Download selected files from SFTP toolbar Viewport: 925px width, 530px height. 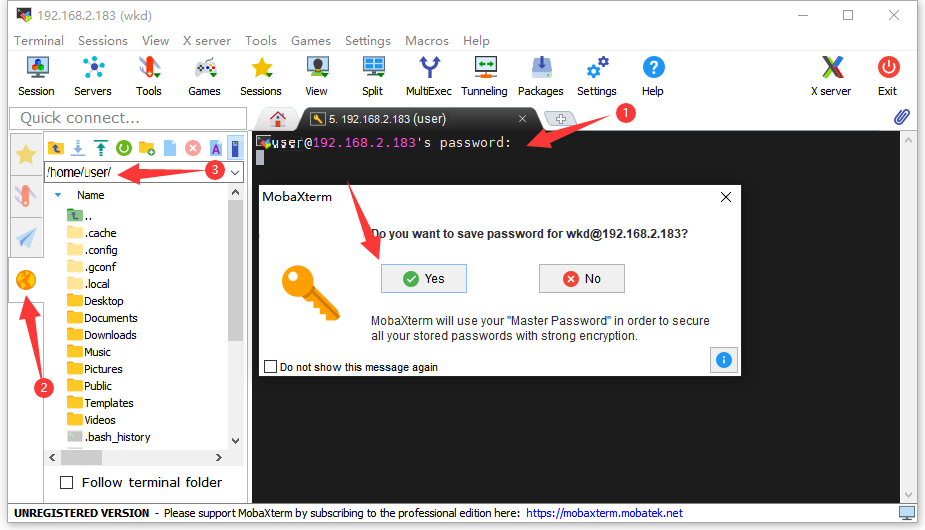[78, 148]
